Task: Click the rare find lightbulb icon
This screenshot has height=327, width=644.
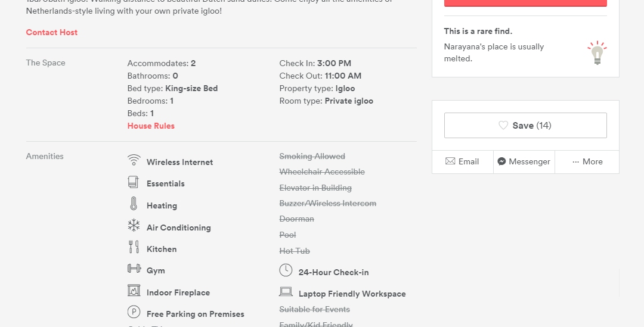Action: [596, 53]
